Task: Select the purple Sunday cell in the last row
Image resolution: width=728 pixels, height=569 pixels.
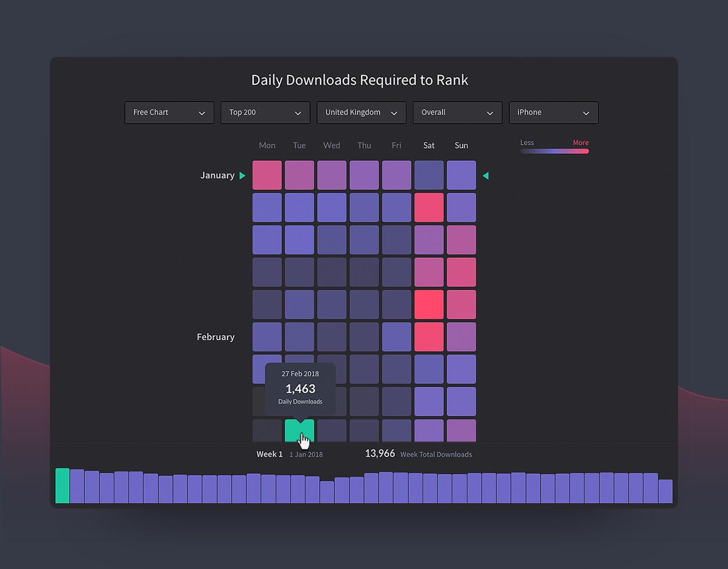Action: click(x=461, y=430)
